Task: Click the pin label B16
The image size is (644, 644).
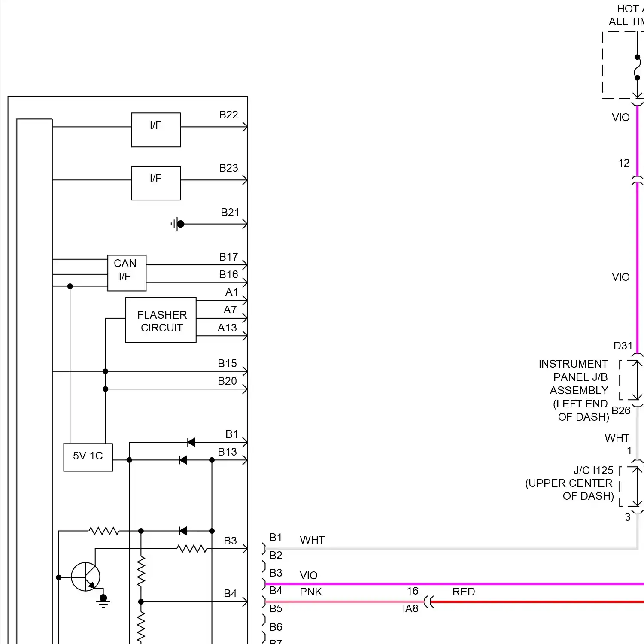Action: point(228,274)
